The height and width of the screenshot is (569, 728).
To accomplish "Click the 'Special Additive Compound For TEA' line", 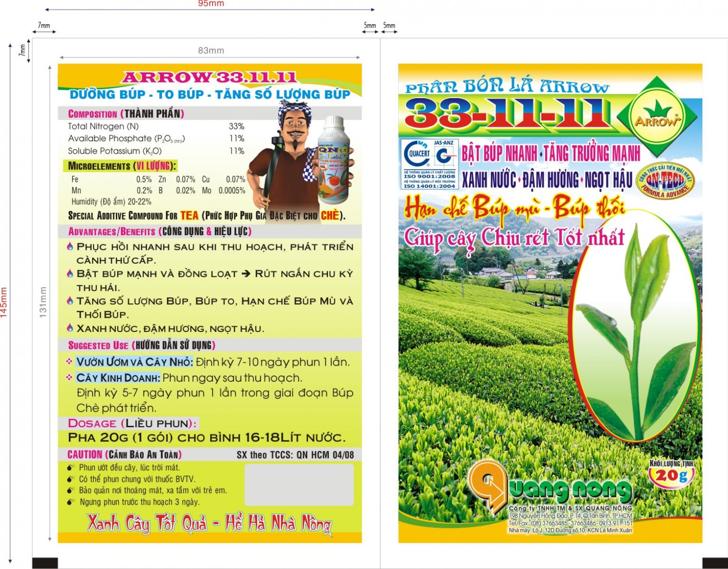I will (x=206, y=215).
